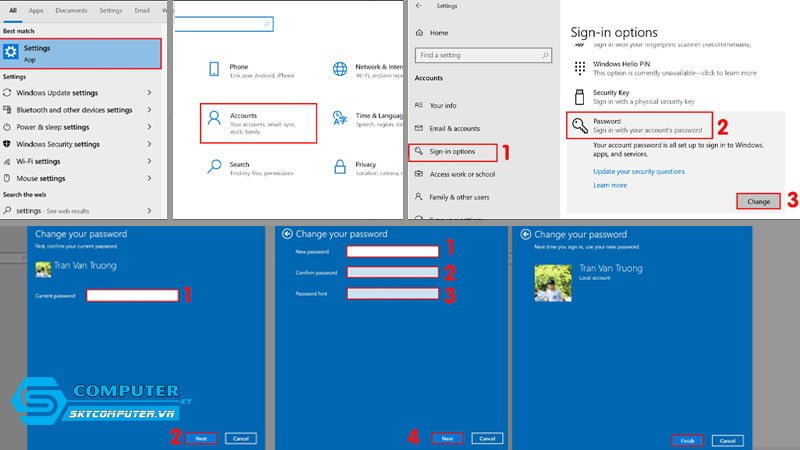The image size is (800, 450).
Task: Click the Phone category icon in Settings
Action: (214, 69)
